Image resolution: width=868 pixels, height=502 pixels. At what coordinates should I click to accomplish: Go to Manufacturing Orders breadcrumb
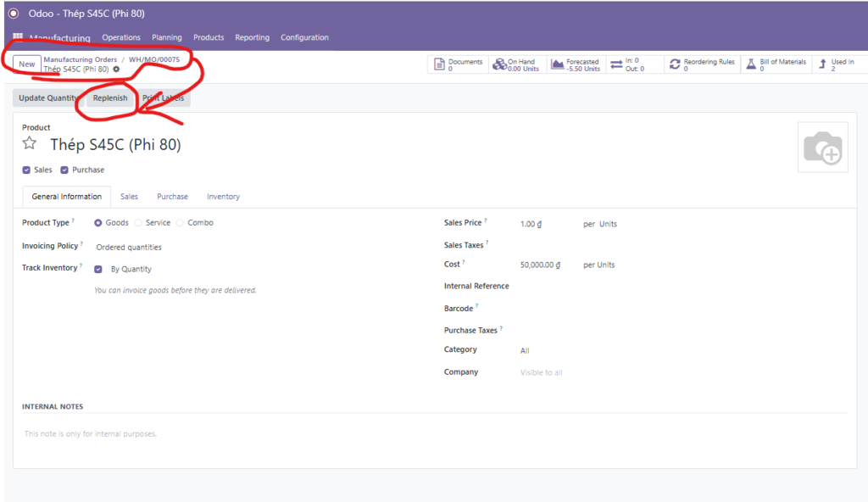[x=81, y=59]
